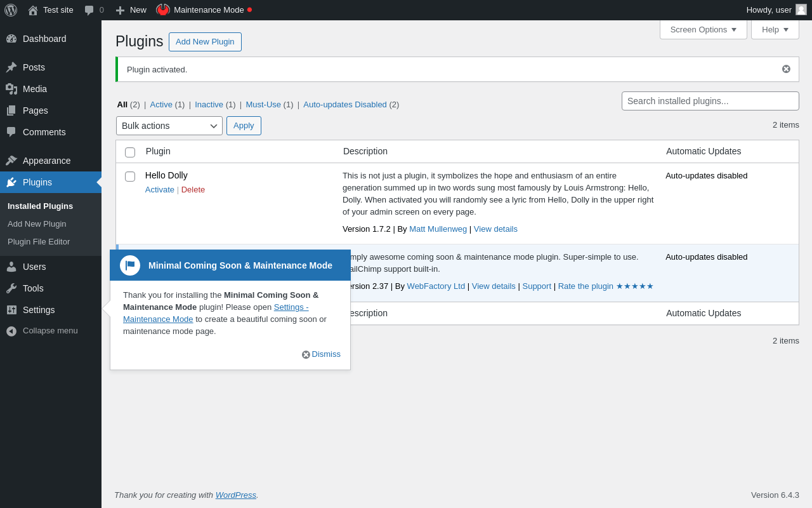Open Plugin File Editor submenu item
Image resolution: width=812 pixels, height=508 pixels.
(39, 242)
